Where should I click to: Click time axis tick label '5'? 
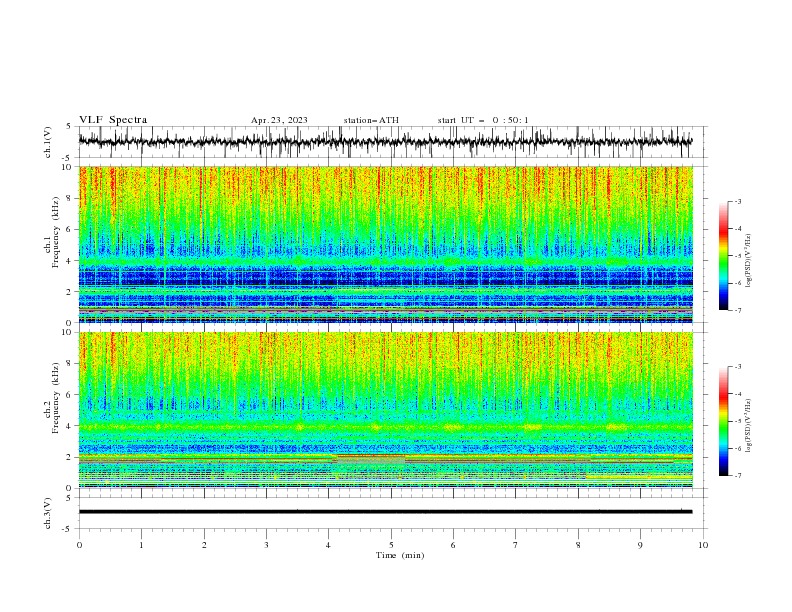click(x=391, y=545)
